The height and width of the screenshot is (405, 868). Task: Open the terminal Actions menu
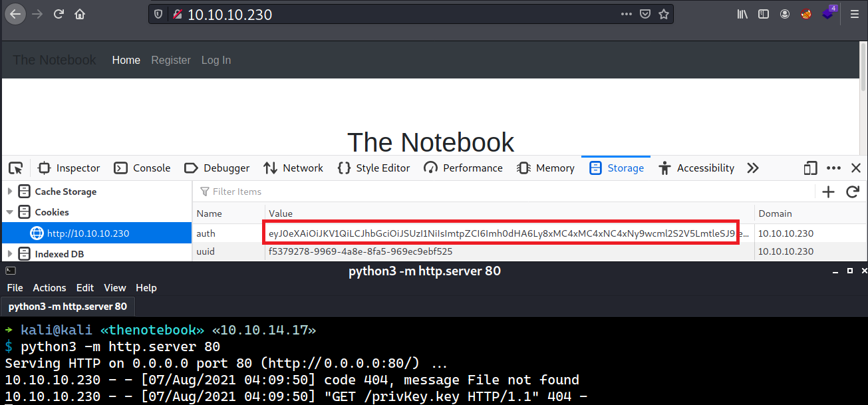point(49,288)
